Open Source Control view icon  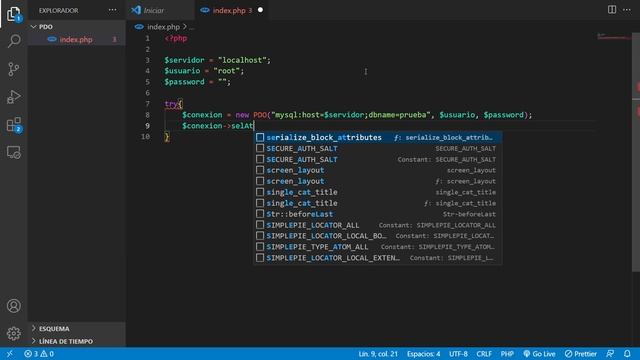pyautogui.click(x=13, y=69)
